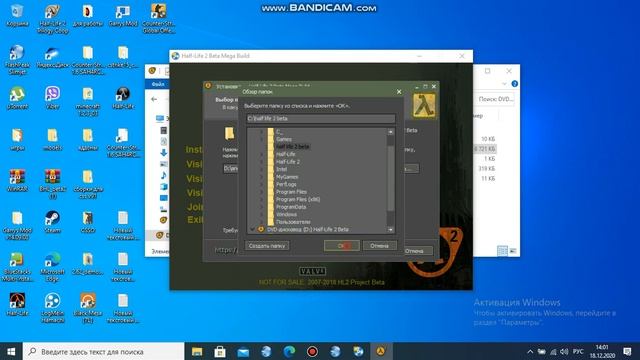Close the Обзор папок dialog
The height and width of the screenshot is (360, 640).
(x=399, y=92)
